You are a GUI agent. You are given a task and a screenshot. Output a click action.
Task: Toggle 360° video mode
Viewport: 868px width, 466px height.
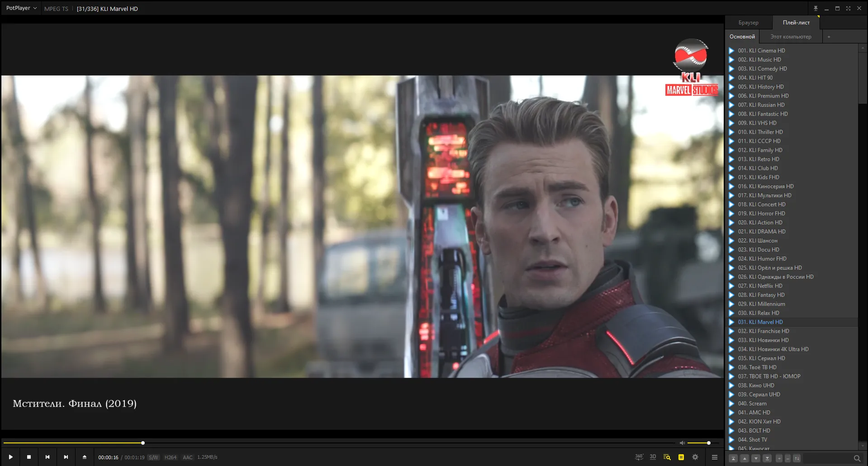pos(639,457)
